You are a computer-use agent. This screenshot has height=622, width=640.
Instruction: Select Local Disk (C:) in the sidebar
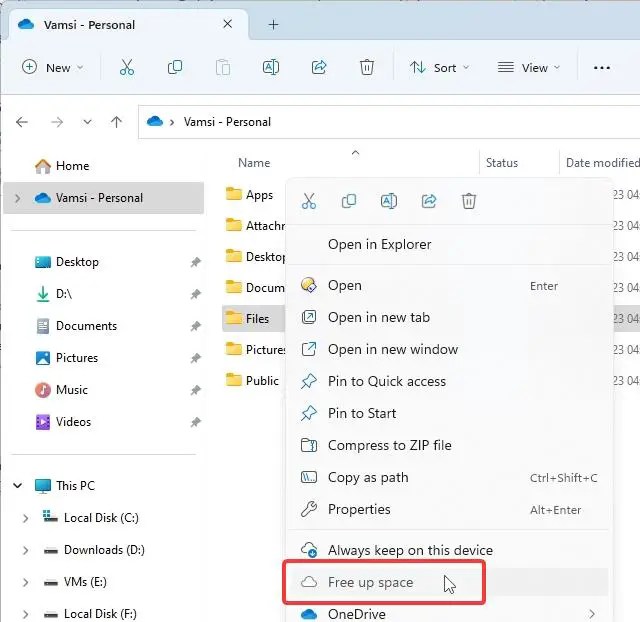(91, 518)
